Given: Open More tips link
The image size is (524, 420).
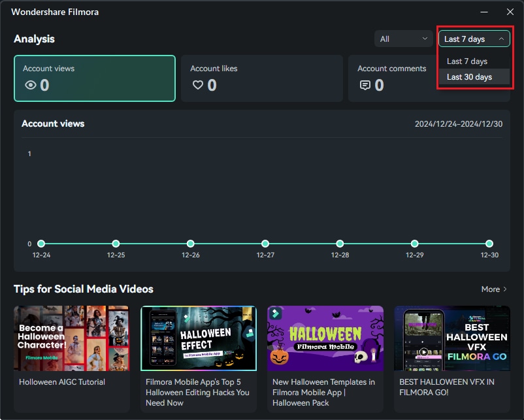Looking at the screenshot, I should click(493, 289).
